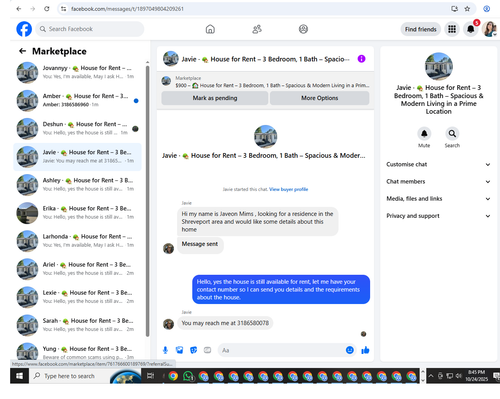Expand the Chat members section

[x=438, y=182]
